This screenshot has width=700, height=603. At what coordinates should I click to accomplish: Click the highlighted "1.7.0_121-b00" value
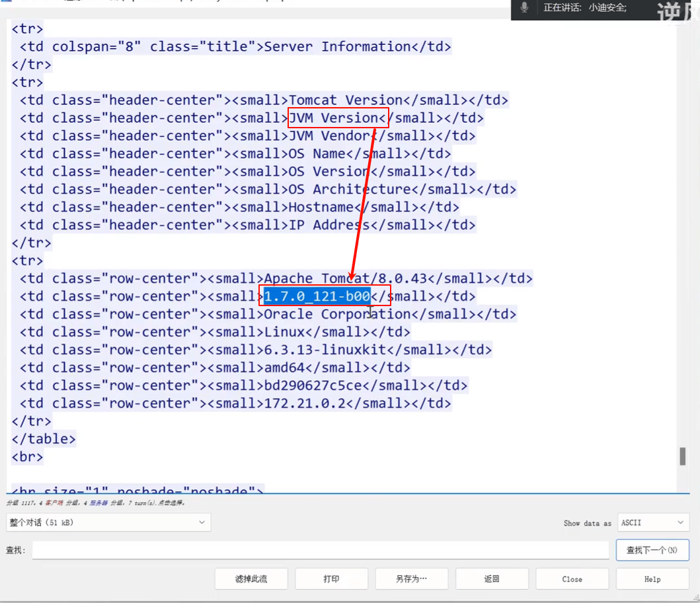(317, 296)
